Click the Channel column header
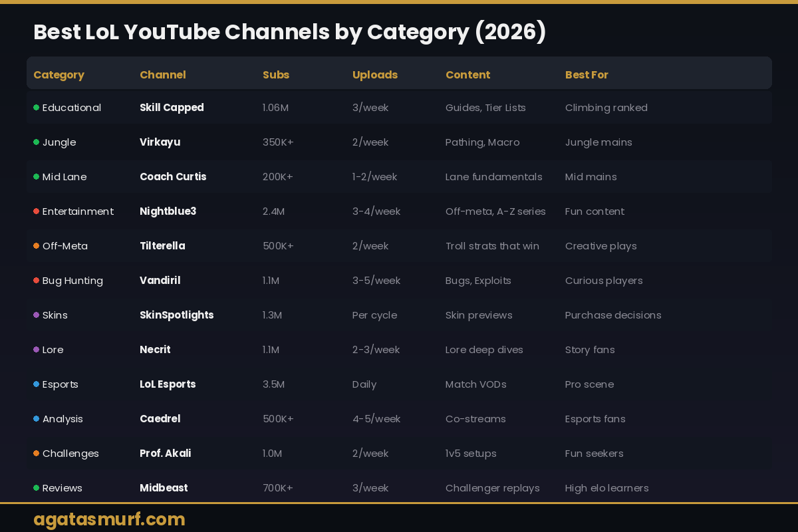 click(163, 75)
